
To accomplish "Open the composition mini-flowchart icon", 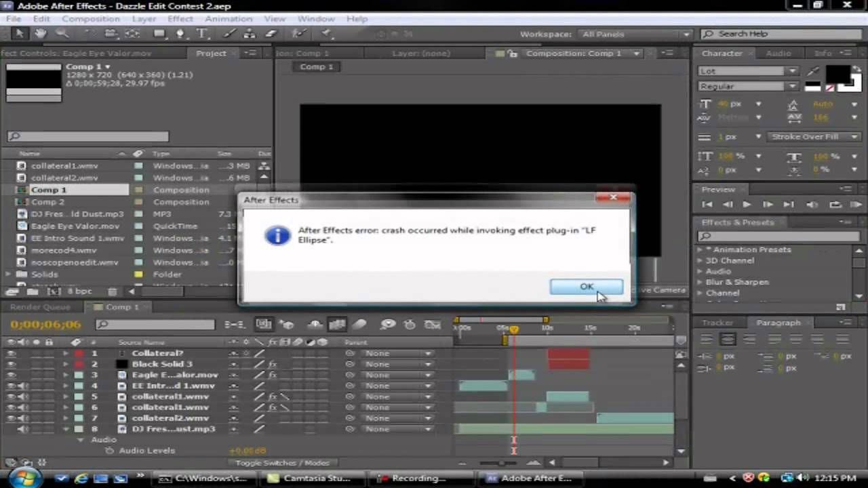I will coord(235,325).
